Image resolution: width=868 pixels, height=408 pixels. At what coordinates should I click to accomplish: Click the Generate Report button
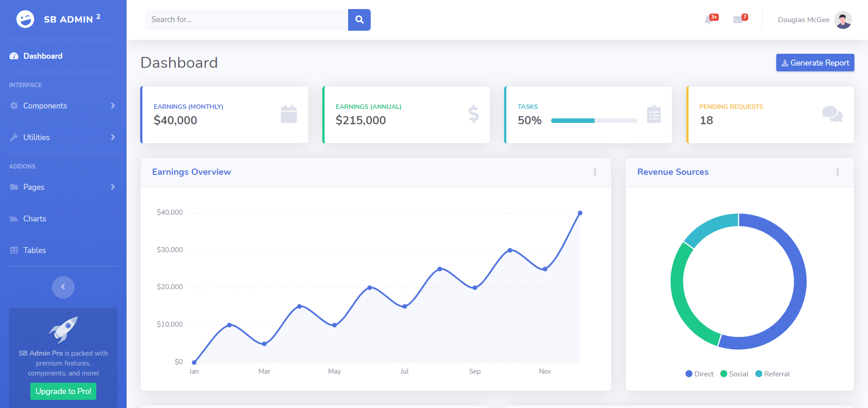click(815, 63)
